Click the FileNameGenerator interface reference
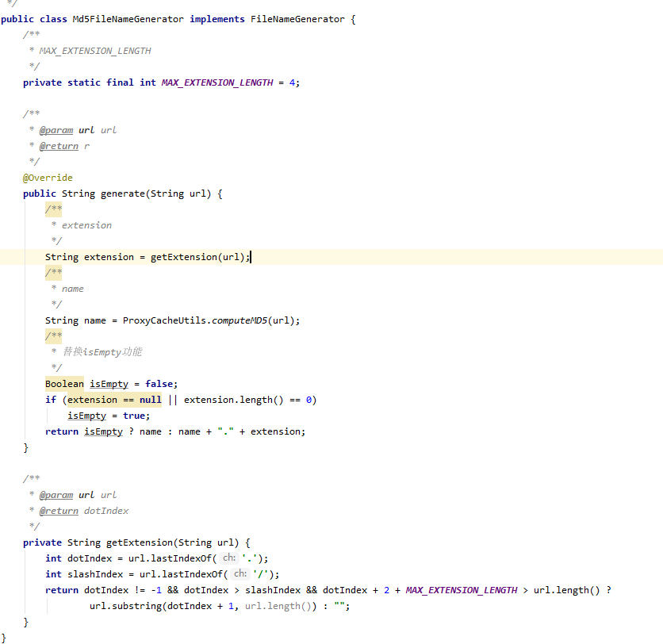This screenshot has height=644, width=663. [x=297, y=20]
